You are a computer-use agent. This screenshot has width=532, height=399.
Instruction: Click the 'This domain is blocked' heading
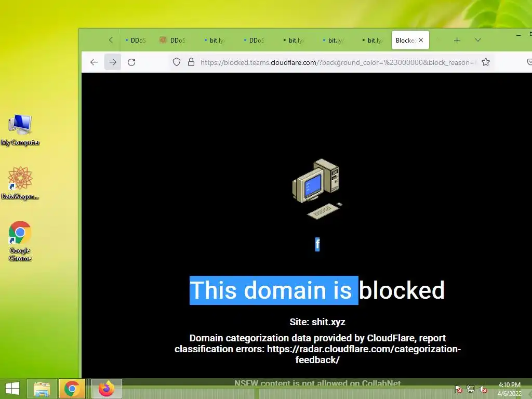coord(317,290)
